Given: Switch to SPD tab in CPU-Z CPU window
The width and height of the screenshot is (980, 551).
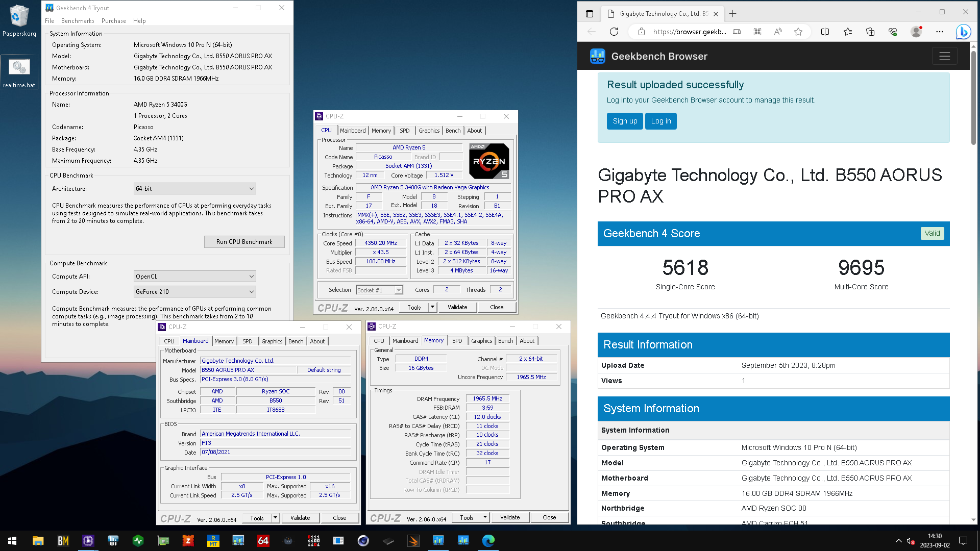Looking at the screenshot, I should [404, 131].
